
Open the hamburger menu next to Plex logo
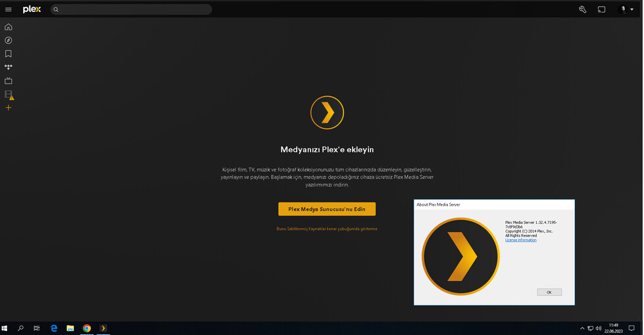pyautogui.click(x=8, y=9)
